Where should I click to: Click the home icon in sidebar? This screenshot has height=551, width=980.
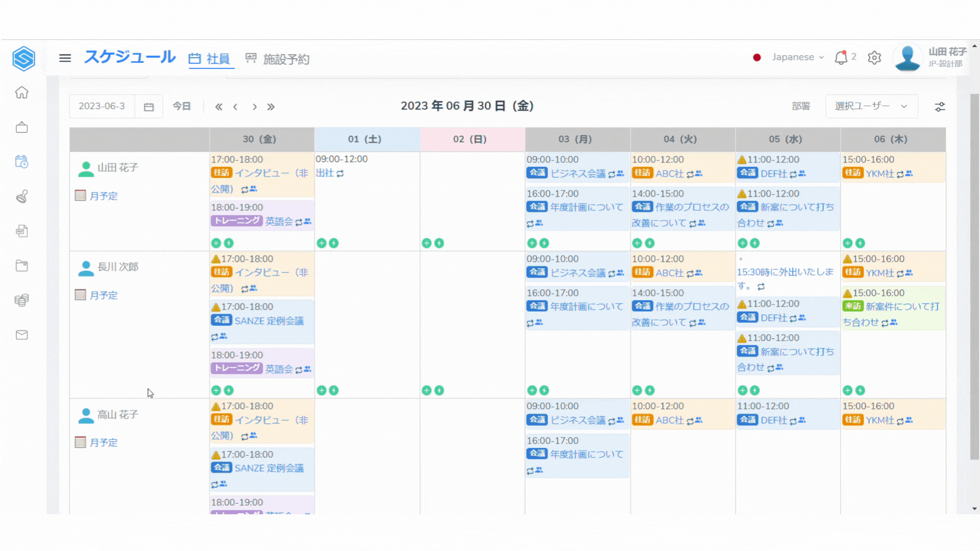click(x=21, y=93)
